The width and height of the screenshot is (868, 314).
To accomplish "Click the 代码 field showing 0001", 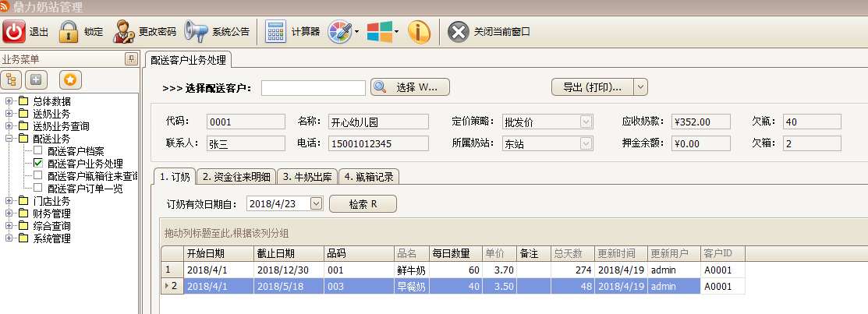I will click(x=246, y=122).
